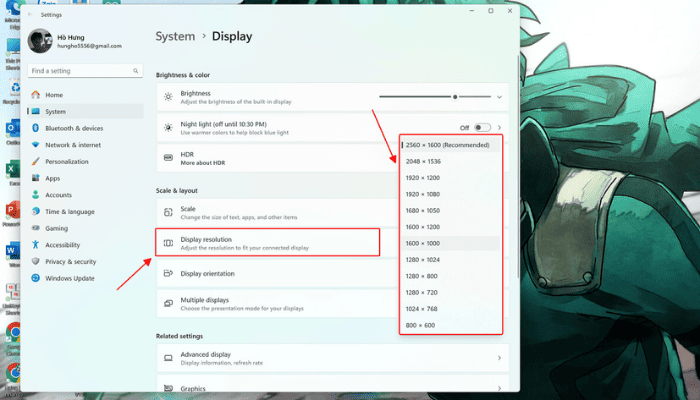The height and width of the screenshot is (400, 700).
Task: Open Privacy & security settings
Action: (70, 261)
